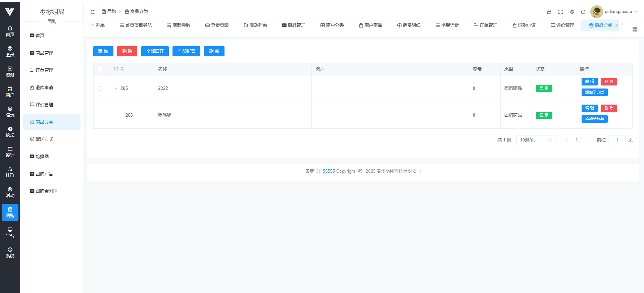The height and width of the screenshot is (293, 644).
Task: Open the 10条/页 page size dropdown
Action: point(536,140)
